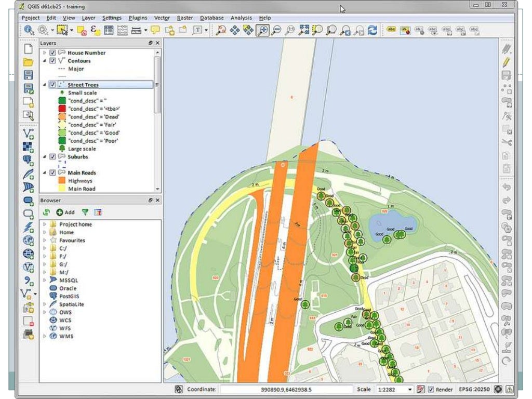Viewport: 532px width, 399px height.
Task: Click the Save Project floppy icon
Action: coord(29,75)
